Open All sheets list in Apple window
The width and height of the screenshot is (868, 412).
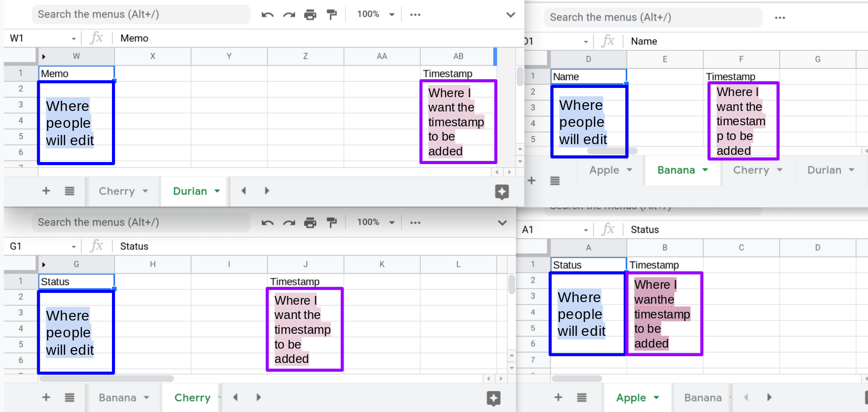(582, 397)
